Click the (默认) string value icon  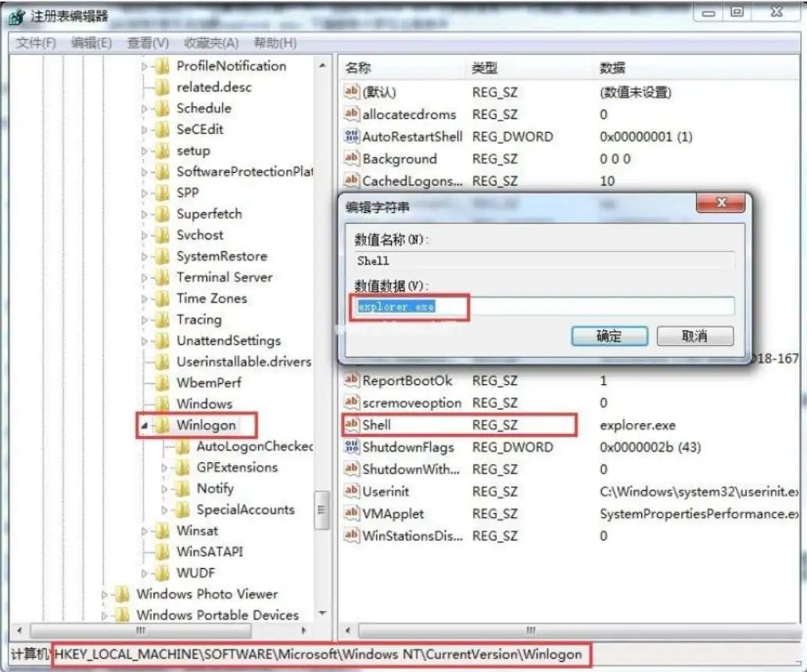coord(352,92)
